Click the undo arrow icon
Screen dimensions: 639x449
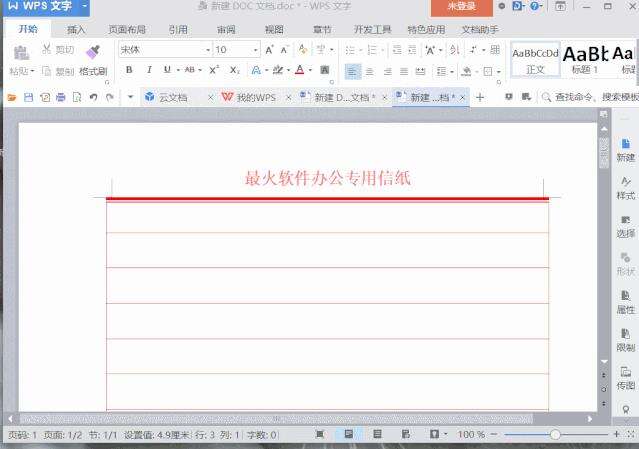93,97
